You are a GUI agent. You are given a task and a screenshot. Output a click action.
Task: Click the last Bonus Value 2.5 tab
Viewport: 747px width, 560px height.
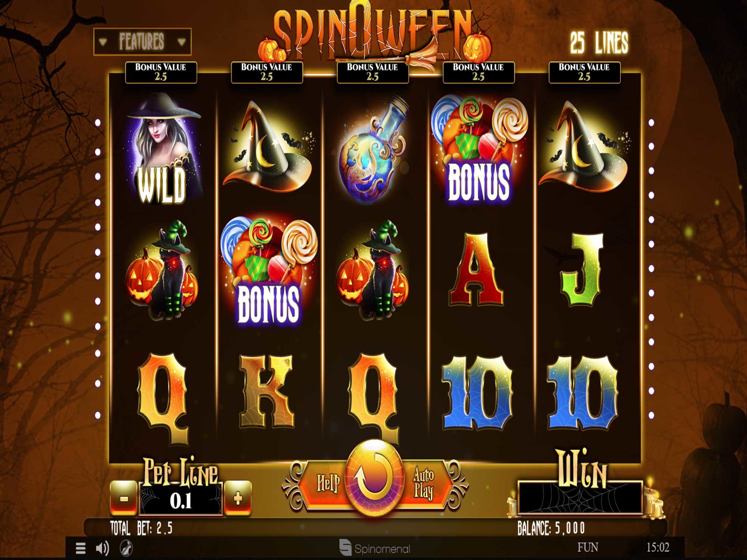point(584,72)
